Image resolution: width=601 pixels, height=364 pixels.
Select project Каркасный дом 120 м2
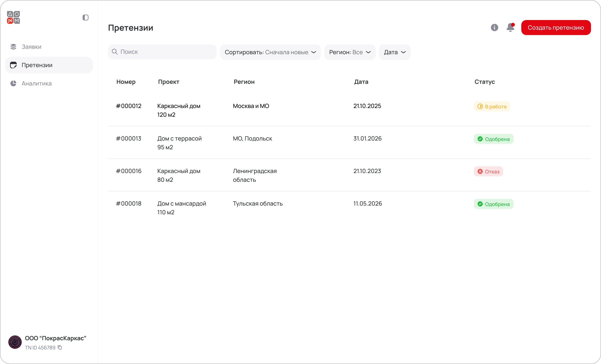coord(179,110)
